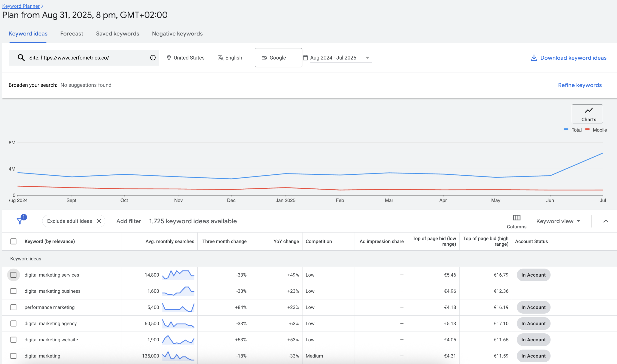Click the language translate icon
Image resolution: width=617 pixels, height=364 pixels.
(x=220, y=58)
